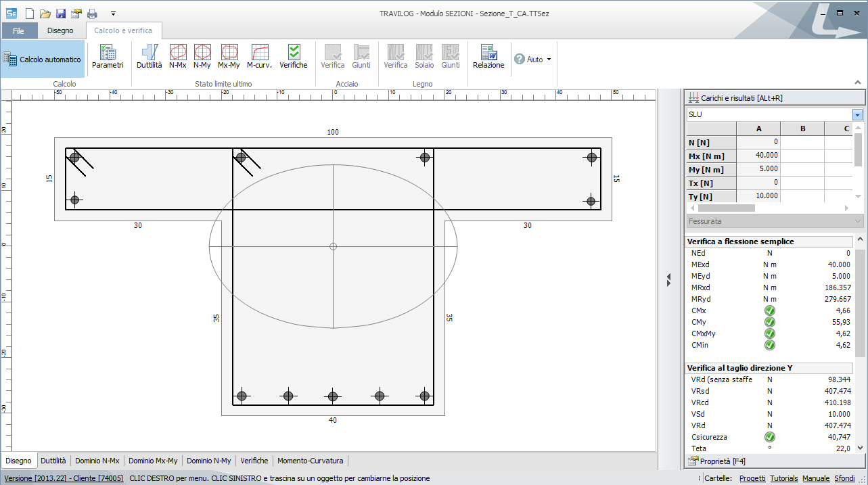Open the Parametri settings
The image size is (868, 485).
(108, 57)
